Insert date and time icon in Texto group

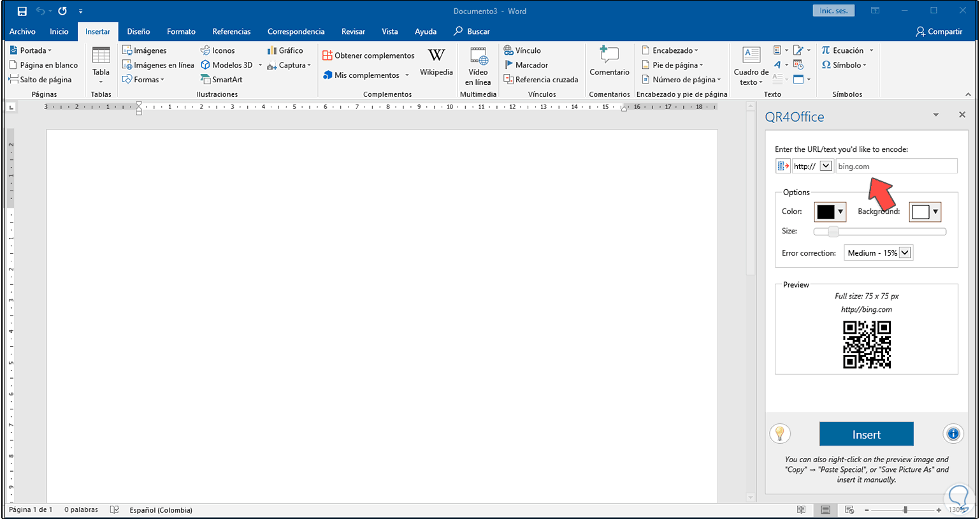798,64
